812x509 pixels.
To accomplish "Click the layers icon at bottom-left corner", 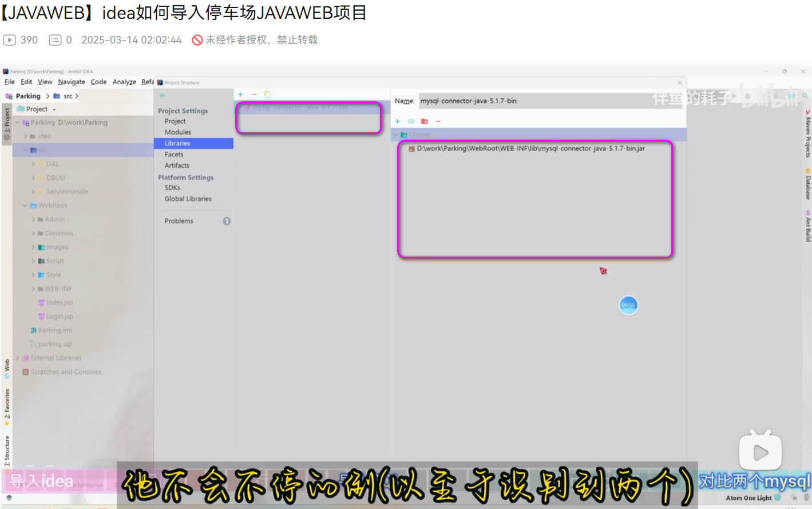I will (9, 498).
